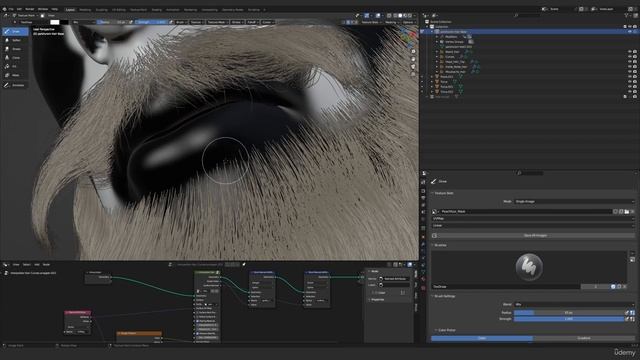Expand the Modifiers tree row
The image size is (640, 360).
437,37
